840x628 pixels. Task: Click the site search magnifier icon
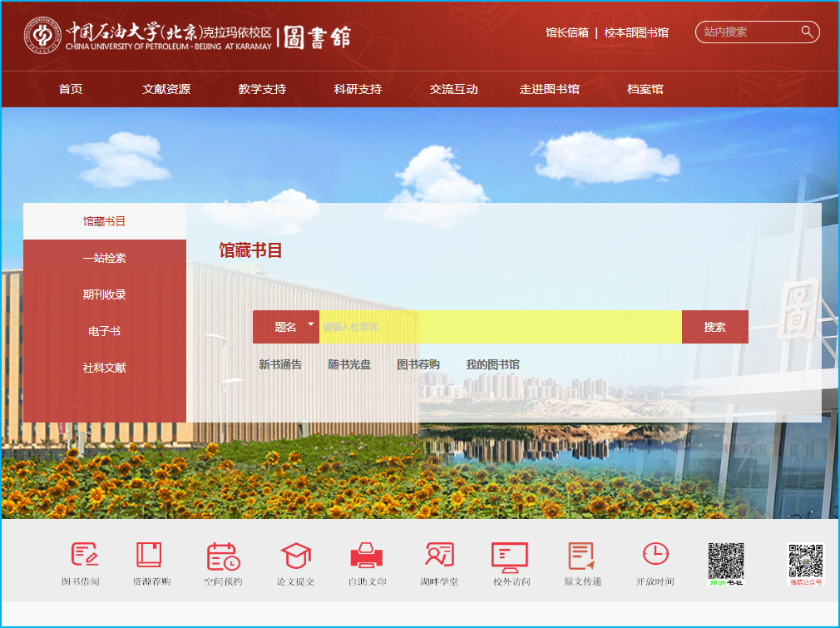pos(807,32)
